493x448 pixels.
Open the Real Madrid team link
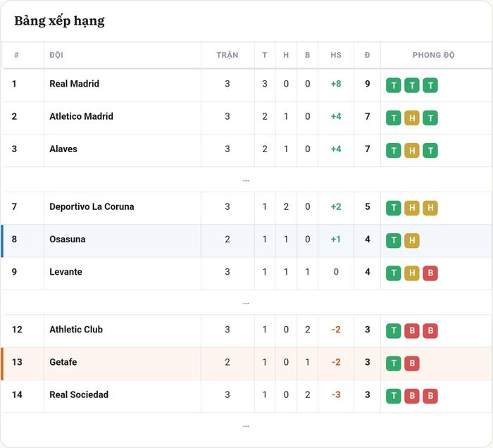pyautogui.click(x=74, y=84)
